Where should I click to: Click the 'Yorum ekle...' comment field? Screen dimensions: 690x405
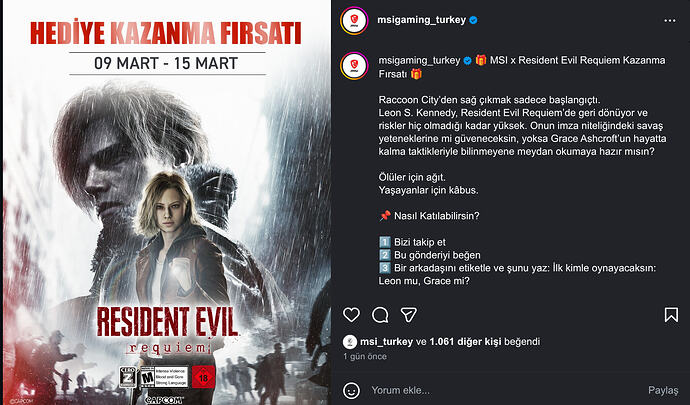506,390
